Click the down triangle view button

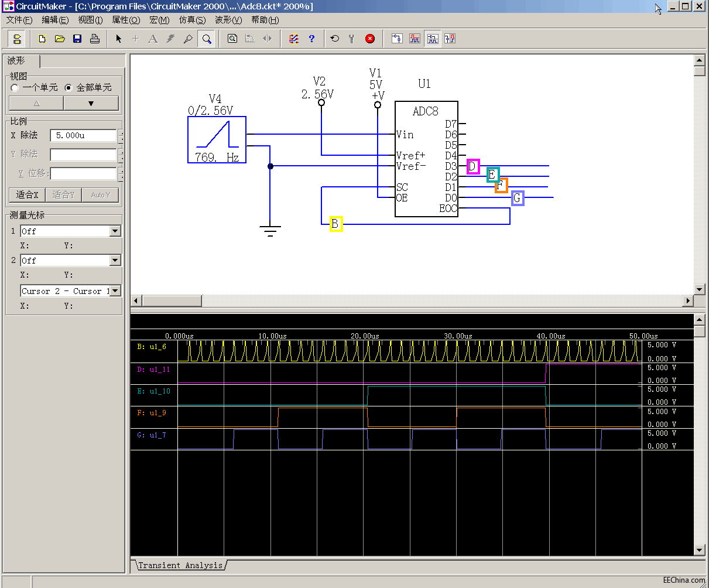tap(91, 104)
